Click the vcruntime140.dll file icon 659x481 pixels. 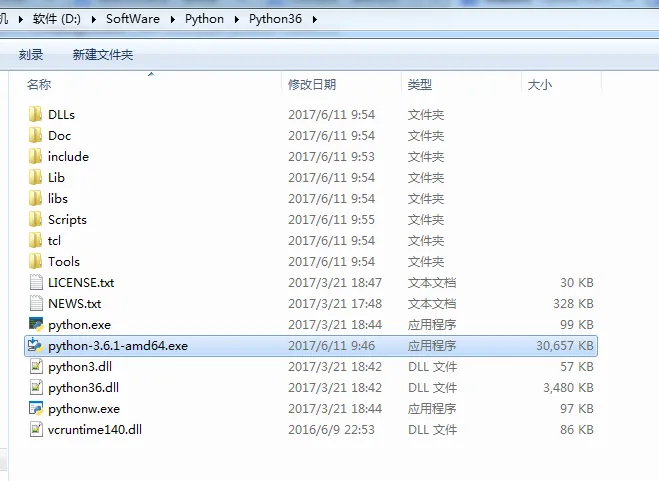[36, 430]
